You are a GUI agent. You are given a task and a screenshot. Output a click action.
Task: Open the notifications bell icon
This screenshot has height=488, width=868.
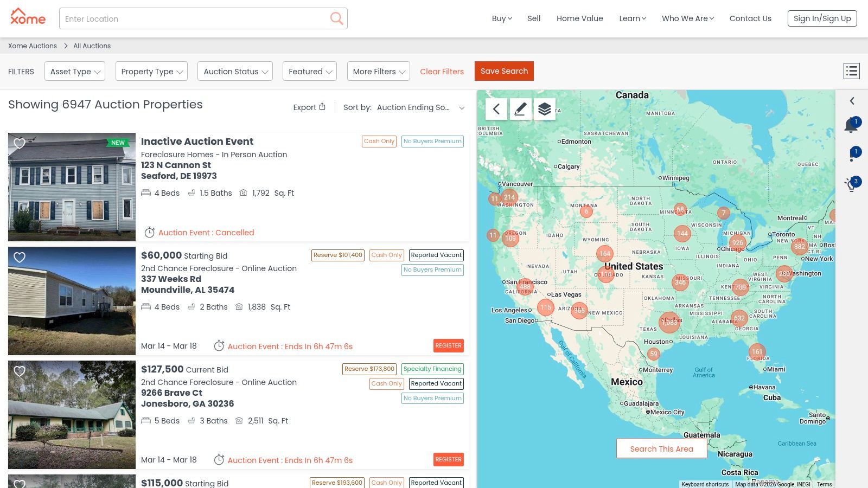pos(851,126)
